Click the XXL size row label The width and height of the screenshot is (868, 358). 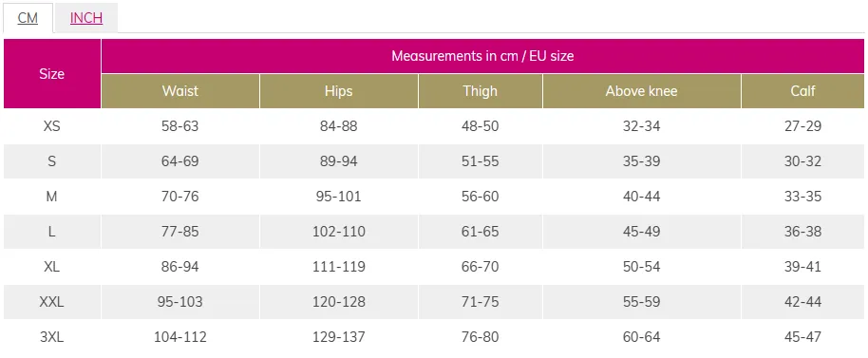tap(52, 302)
